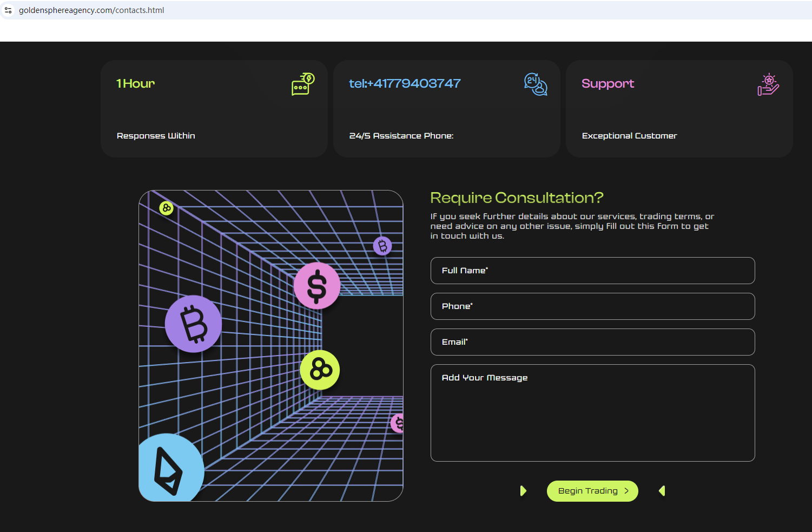
Task: Click the left-pointing arrow beside Begin Trading
Action: pyautogui.click(x=662, y=491)
